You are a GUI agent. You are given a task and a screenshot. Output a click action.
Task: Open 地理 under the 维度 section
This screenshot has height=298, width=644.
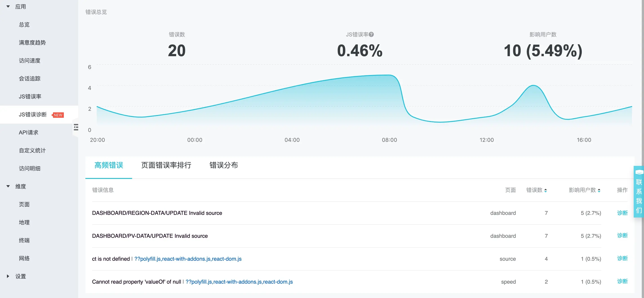24,222
